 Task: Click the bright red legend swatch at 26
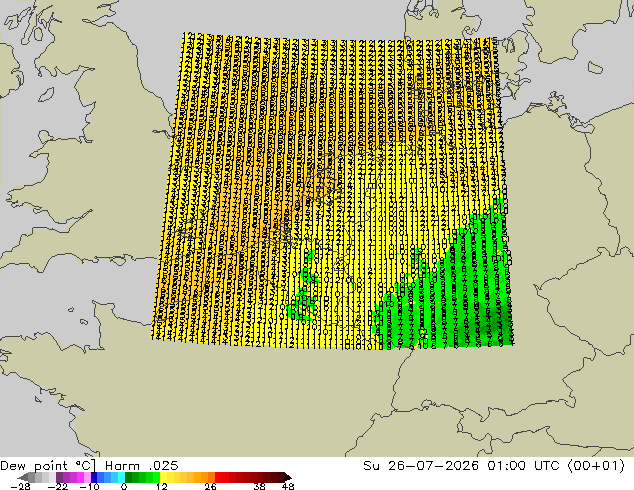tap(218, 477)
